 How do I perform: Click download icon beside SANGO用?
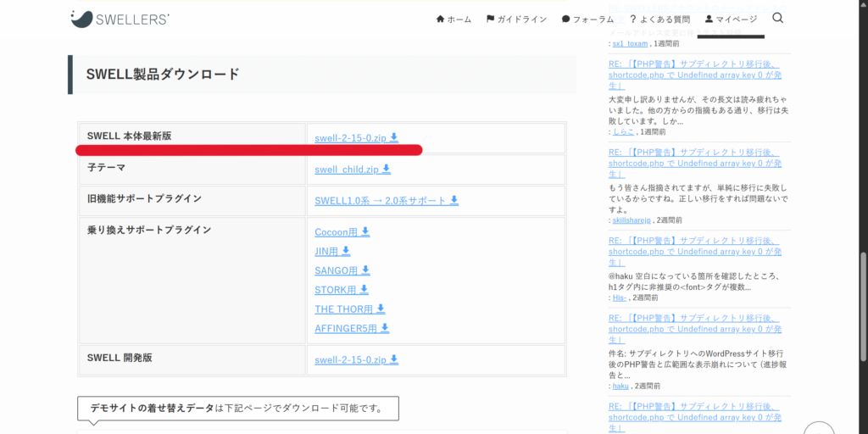point(365,270)
